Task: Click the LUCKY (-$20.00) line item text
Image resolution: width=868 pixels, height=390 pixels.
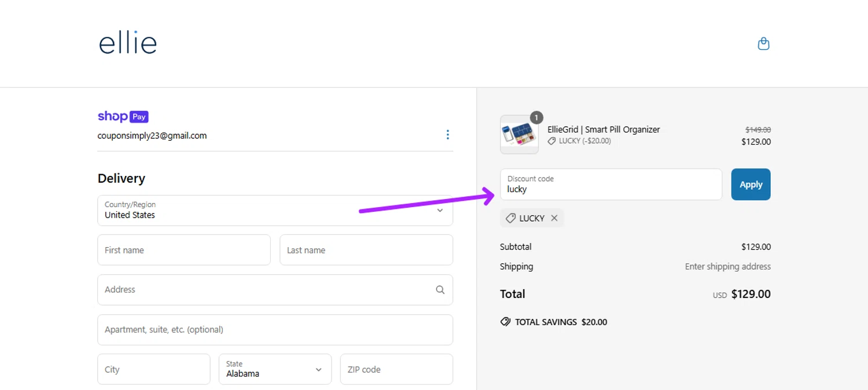Action: (585, 141)
